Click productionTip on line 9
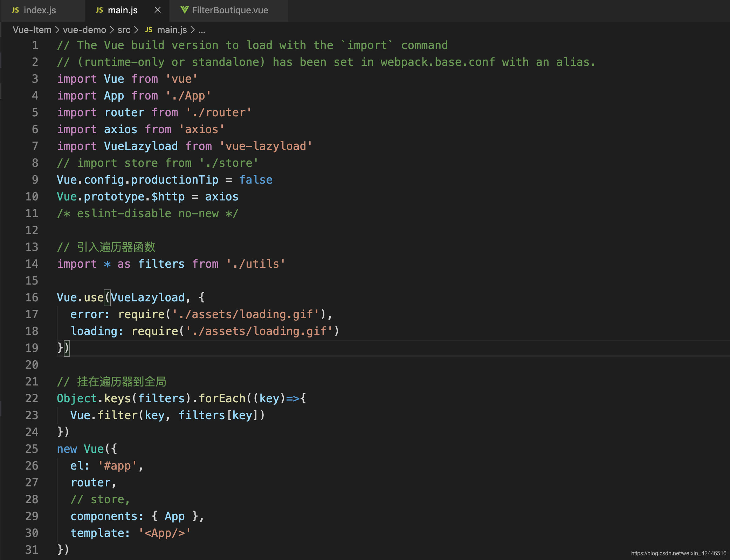Viewport: 730px width, 560px height. pyautogui.click(x=175, y=180)
